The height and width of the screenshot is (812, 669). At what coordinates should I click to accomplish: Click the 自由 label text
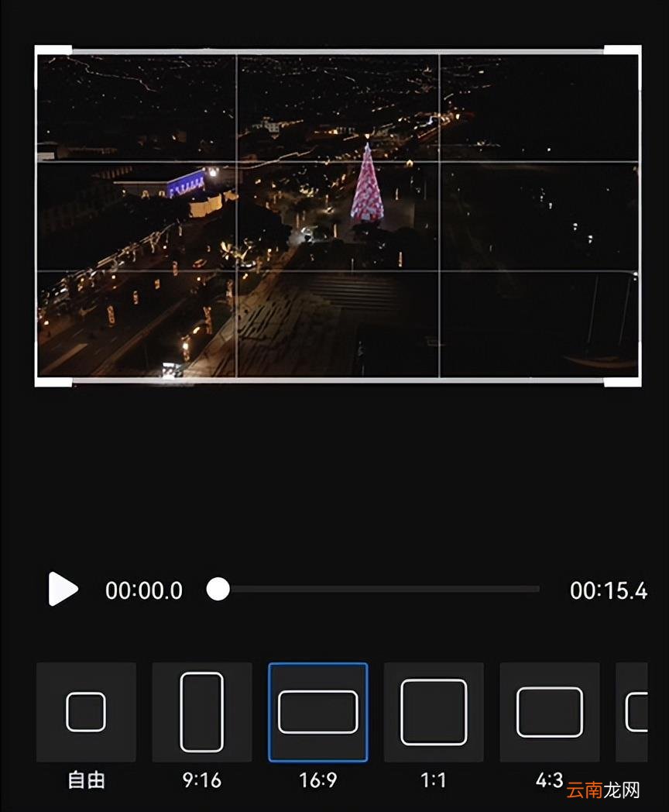[x=87, y=780]
